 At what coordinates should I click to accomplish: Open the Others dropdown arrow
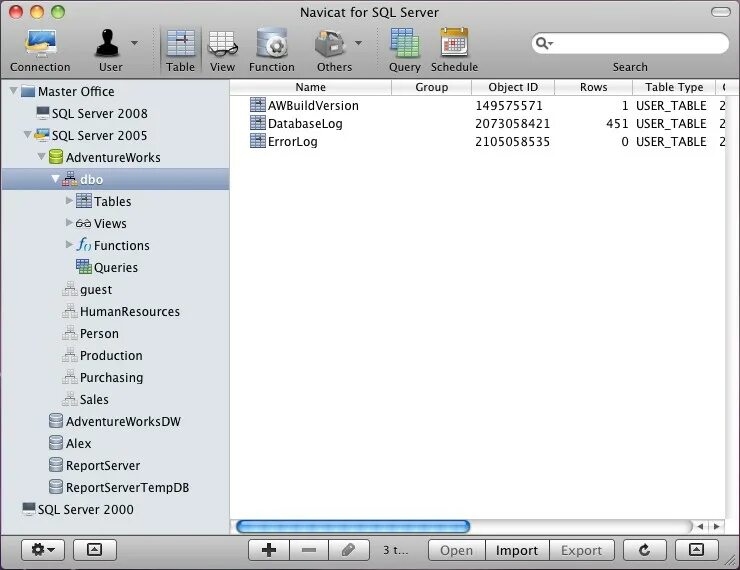pyautogui.click(x=359, y=43)
